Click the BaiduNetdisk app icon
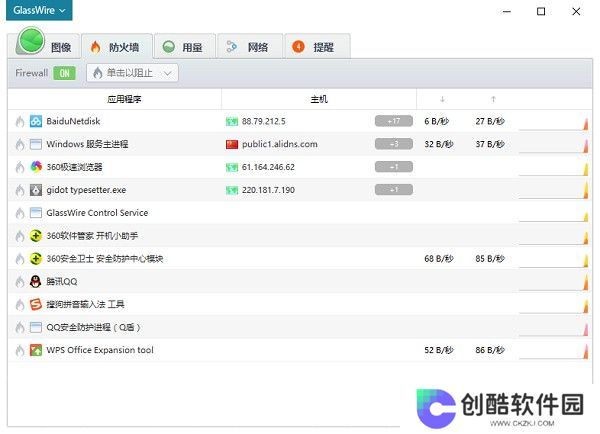The height and width of the screenshot is (434, 600). coord(36,121)
